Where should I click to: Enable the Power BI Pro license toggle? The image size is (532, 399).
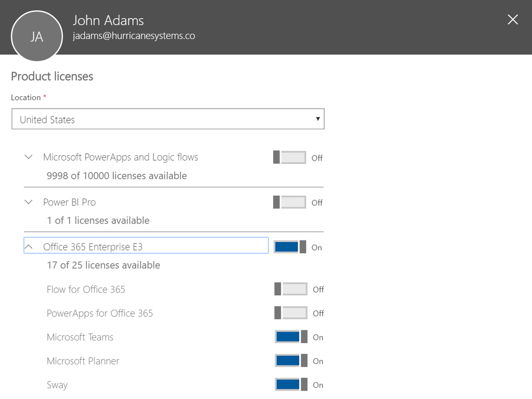(289, 202)
